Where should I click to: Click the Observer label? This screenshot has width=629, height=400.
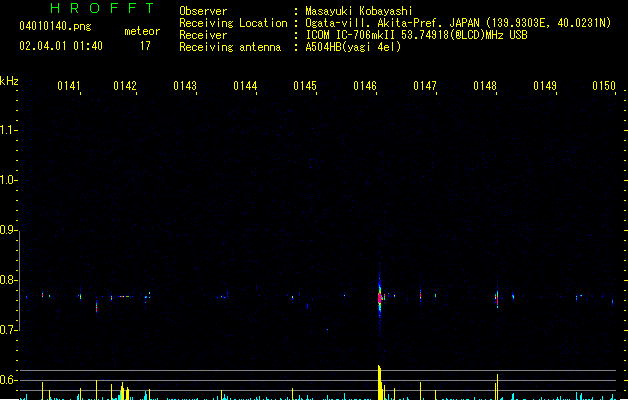coord(203,11)
